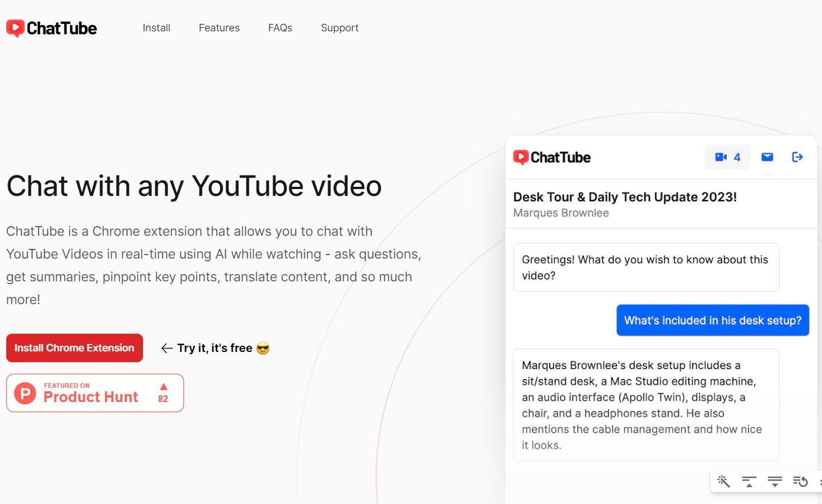Click the mail envelope icon in chat panel
822x504 pixels.
[x=767, y=157]
